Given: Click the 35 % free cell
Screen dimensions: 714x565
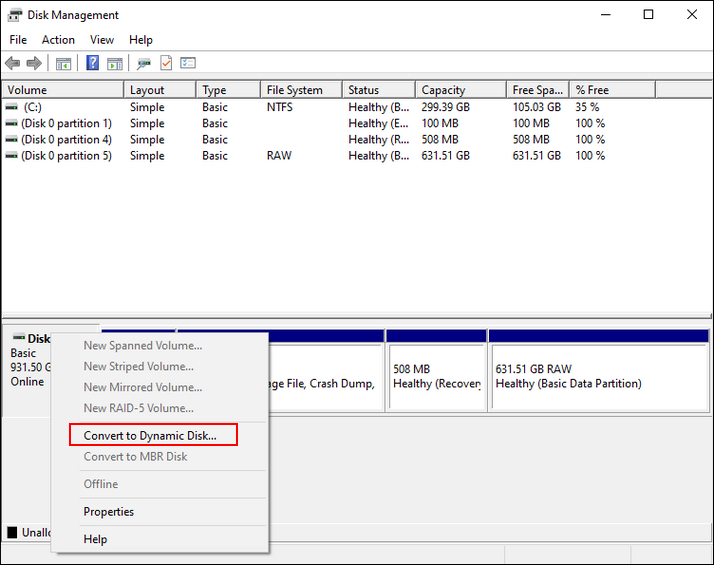Looking at the screenshot, I should coord(587,107).
